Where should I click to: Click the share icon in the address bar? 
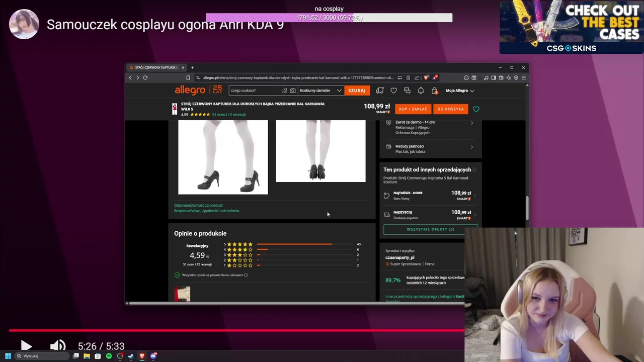[x=417, y=77]
